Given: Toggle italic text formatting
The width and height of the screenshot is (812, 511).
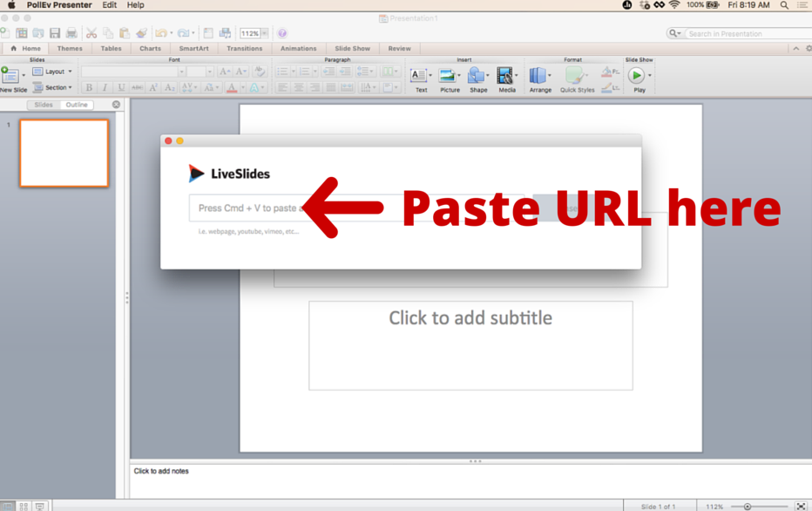Looking at the screenshot, I should tap(104, 88).
